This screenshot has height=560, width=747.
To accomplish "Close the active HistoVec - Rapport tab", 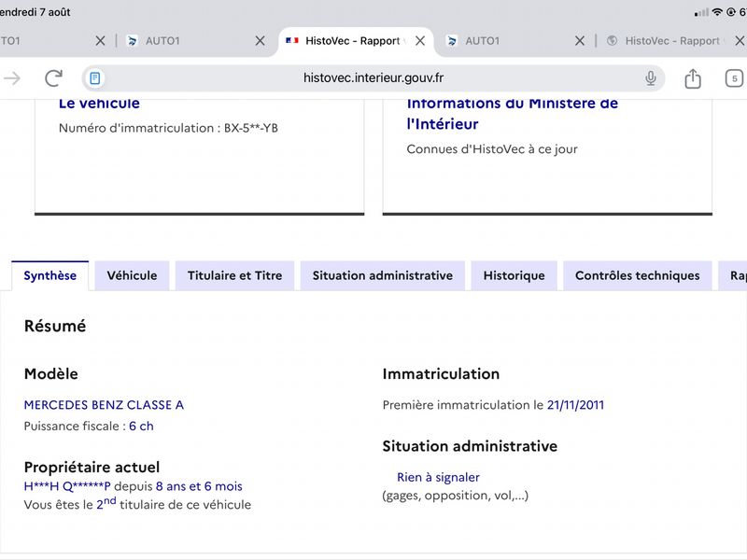I will coord(419,41).
